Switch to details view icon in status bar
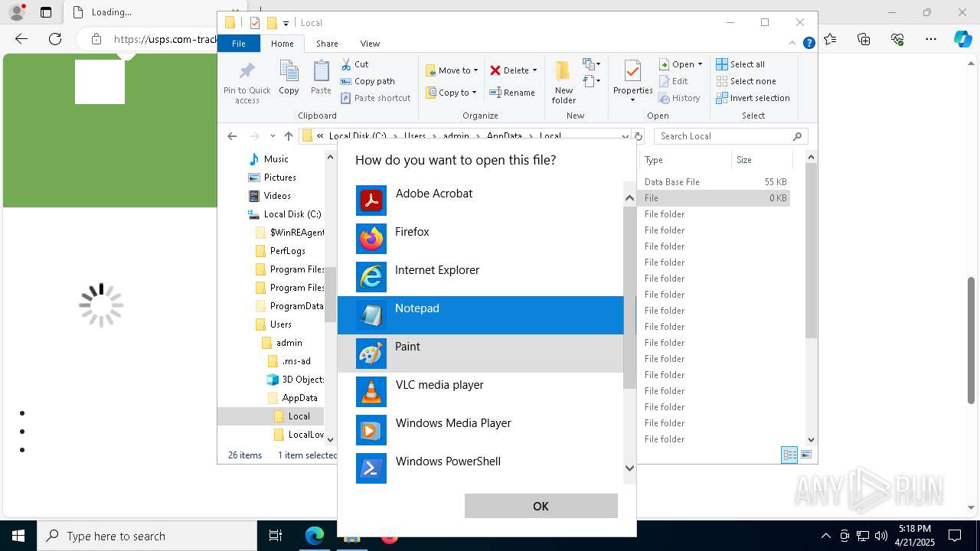This screenshot has width=980, height=551. pyautogui.click(x=789, y=455)
